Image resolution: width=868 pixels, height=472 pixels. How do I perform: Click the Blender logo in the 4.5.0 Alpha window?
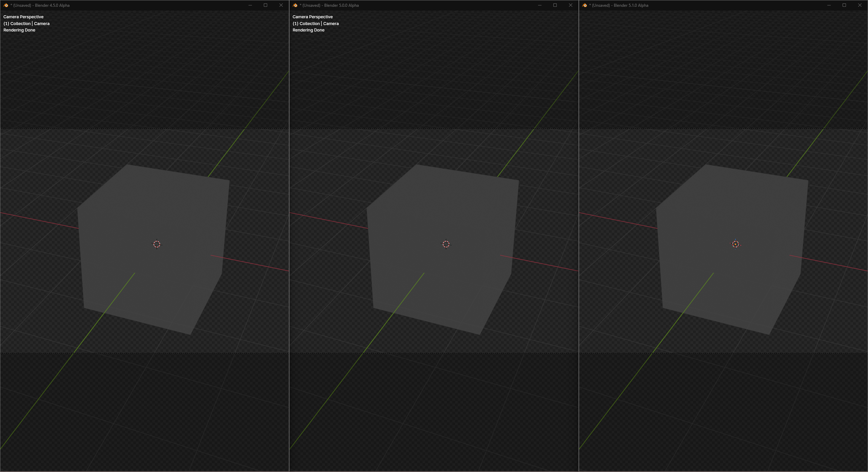pyautogui.click(x=6, y=5)
